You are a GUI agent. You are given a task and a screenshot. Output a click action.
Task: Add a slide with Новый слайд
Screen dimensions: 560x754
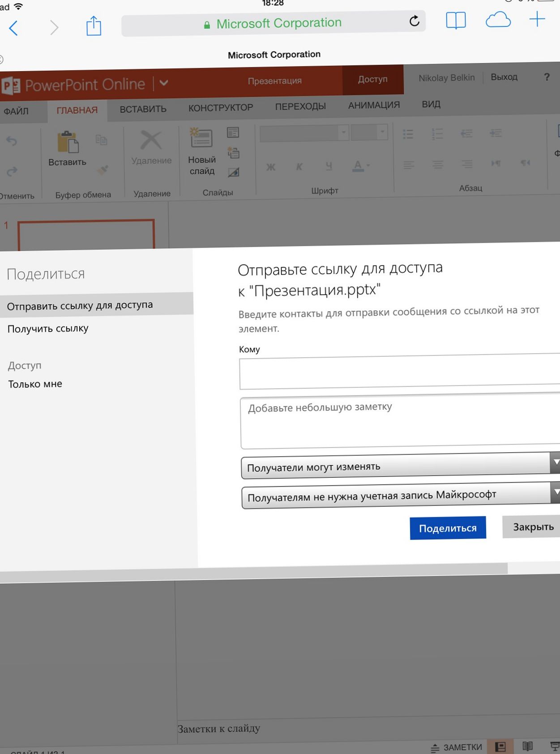pos(202,152)
